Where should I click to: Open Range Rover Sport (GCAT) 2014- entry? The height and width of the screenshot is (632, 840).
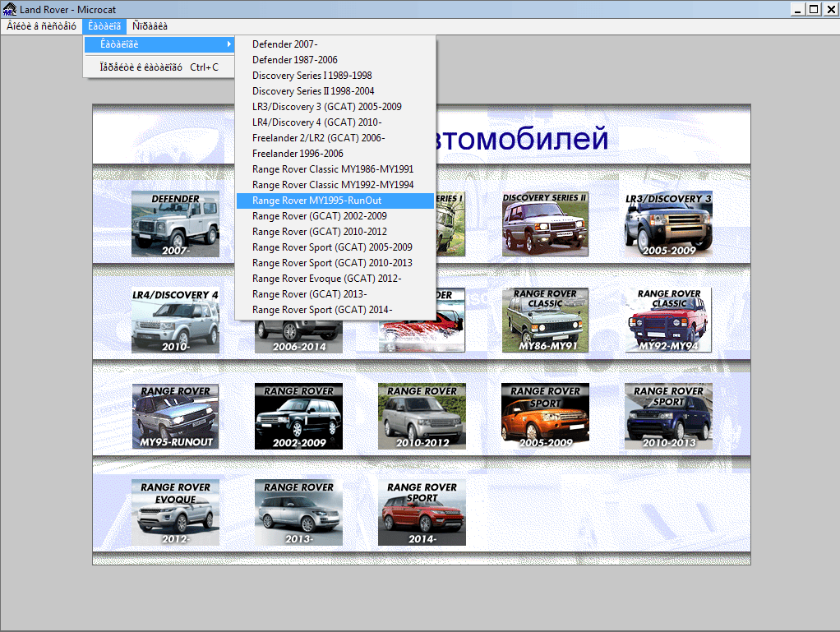pos(335,310)
